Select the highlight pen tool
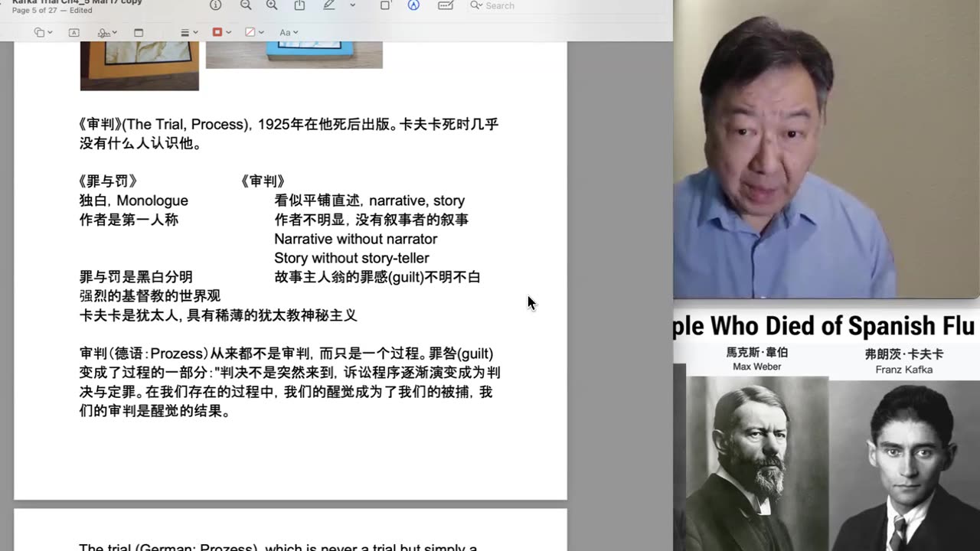Screen dimensions: 980x551 [x=328, y=5]
